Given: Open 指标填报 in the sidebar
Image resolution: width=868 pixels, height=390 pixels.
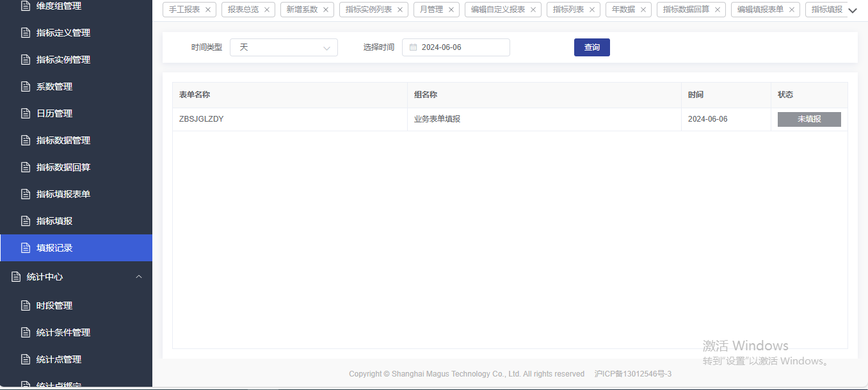Looking at the screenshot, I should tap(54, 221).
